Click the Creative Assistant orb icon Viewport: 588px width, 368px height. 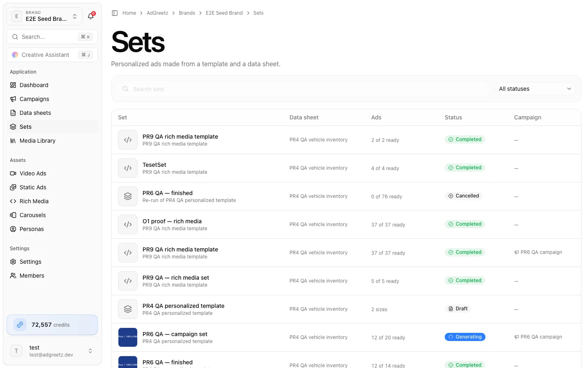[x=15, y=55]
